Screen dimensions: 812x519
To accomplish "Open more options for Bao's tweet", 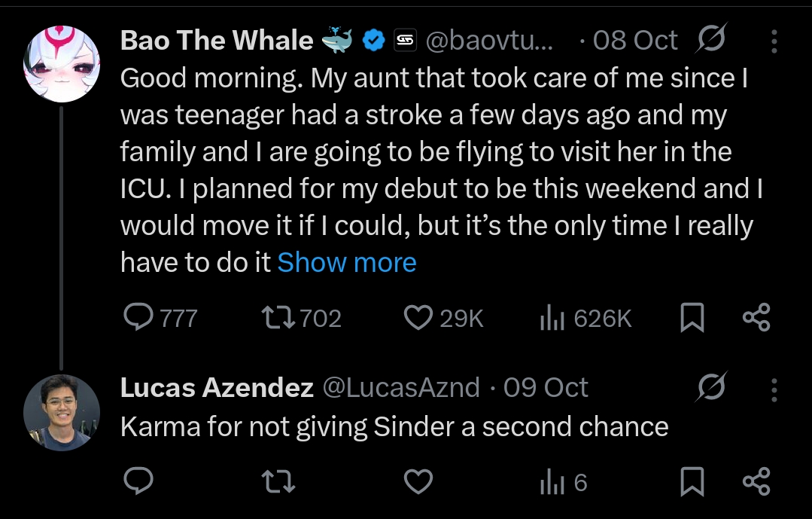I will [774, 41].
